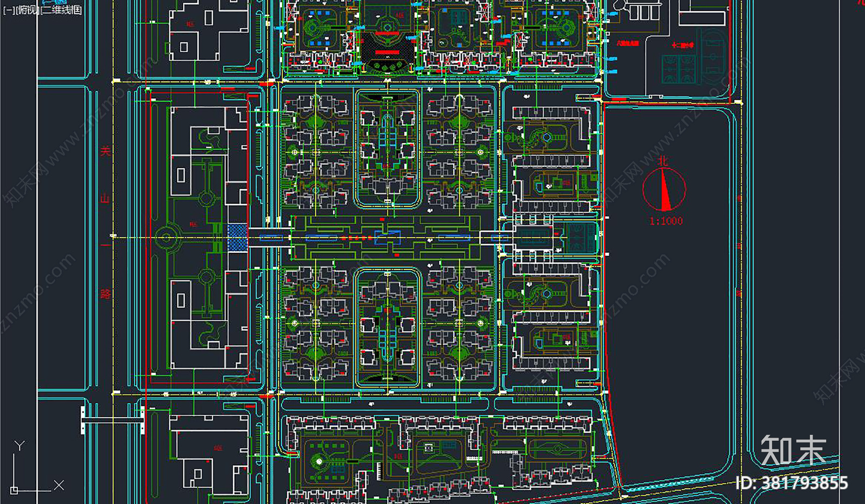The image size is (865, 504).
Task: Select the red north arrow symbol
Action: point(664,189)
